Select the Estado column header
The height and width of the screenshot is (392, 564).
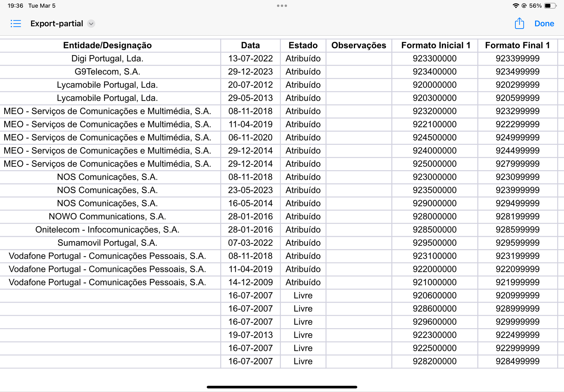[x=303, y=45]
